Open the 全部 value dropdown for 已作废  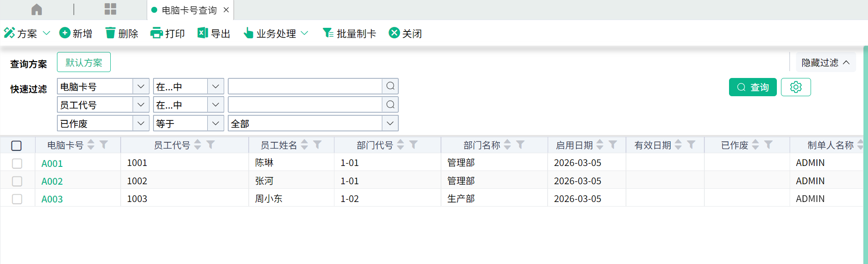(390, 123)
